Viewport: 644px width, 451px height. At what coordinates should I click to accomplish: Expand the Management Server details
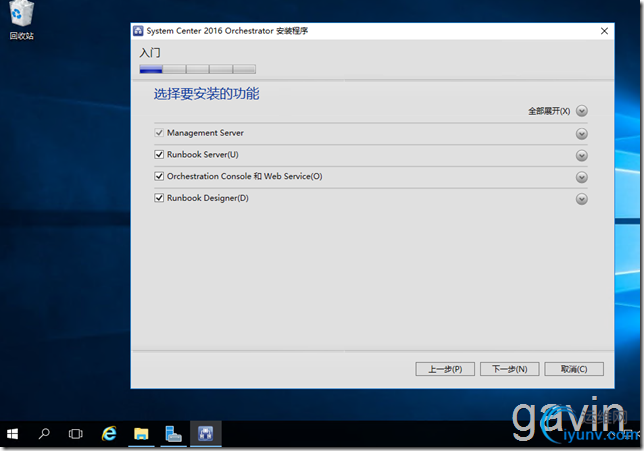[582, 134]
